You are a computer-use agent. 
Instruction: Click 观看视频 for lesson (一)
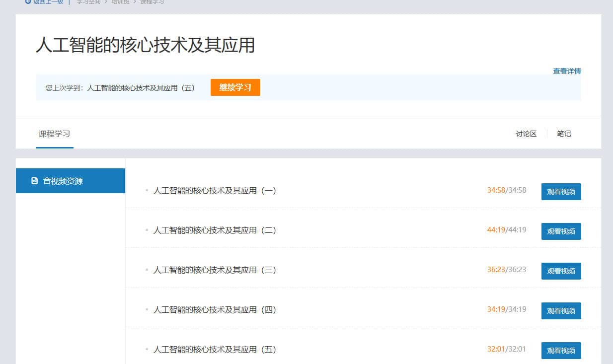[561, 191]
